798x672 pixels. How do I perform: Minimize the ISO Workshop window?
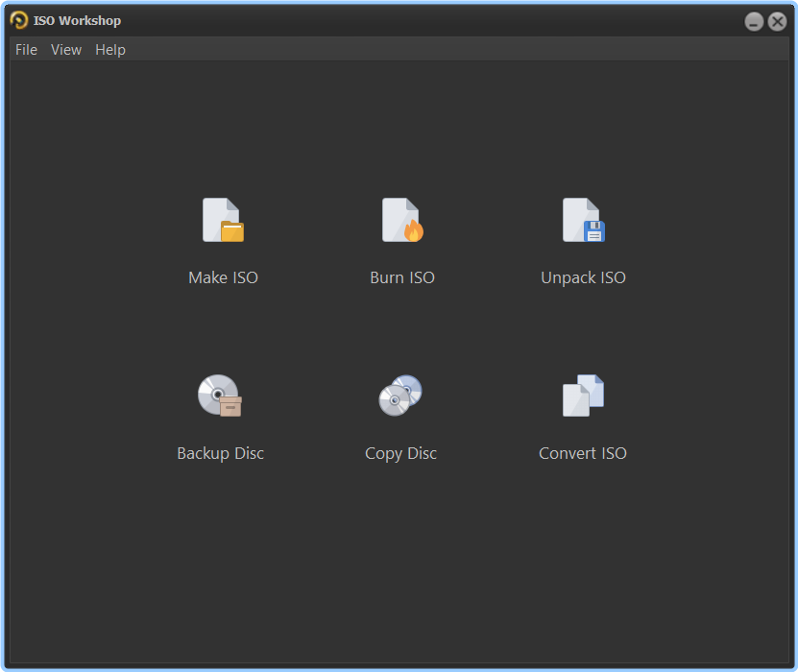pyautogui.click(x=754, y=21)
